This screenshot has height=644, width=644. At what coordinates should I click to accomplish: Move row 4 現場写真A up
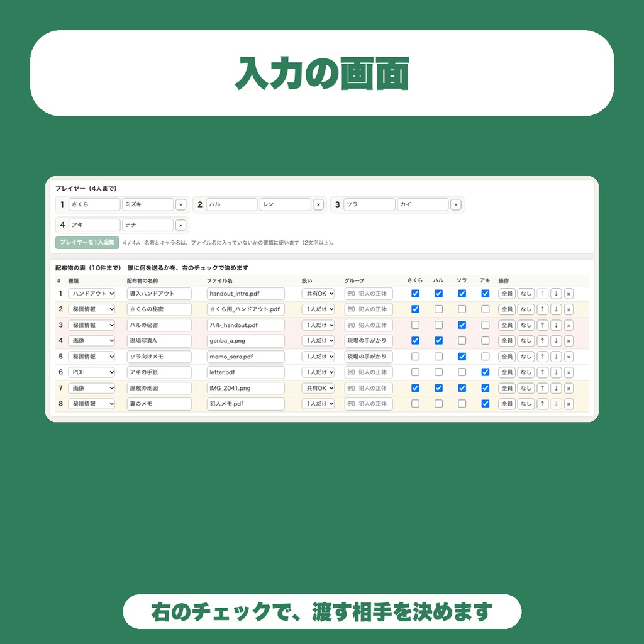pos(543,341)
